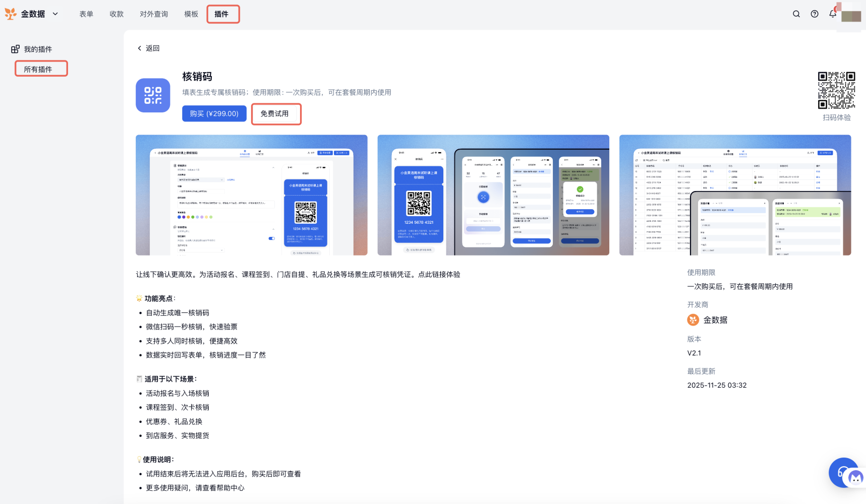Click the bullet 活动报名与入场核销
The height and width of the screenshot is (504, 866).
click(178, 394)
